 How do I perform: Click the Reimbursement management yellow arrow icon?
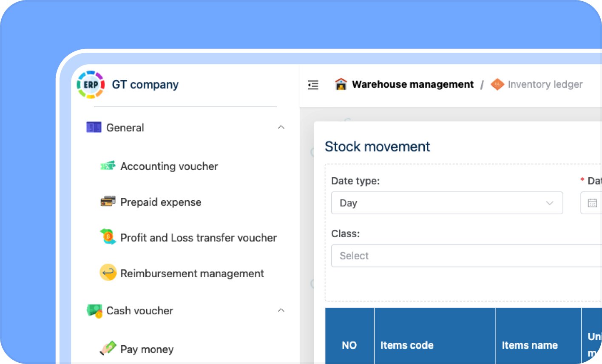coord(108,273)
